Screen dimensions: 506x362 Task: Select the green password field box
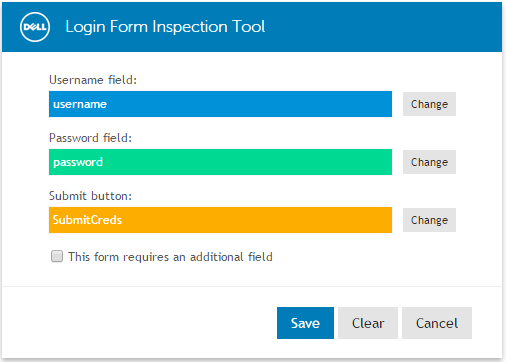pyautogui.click(x=220, y=162)
